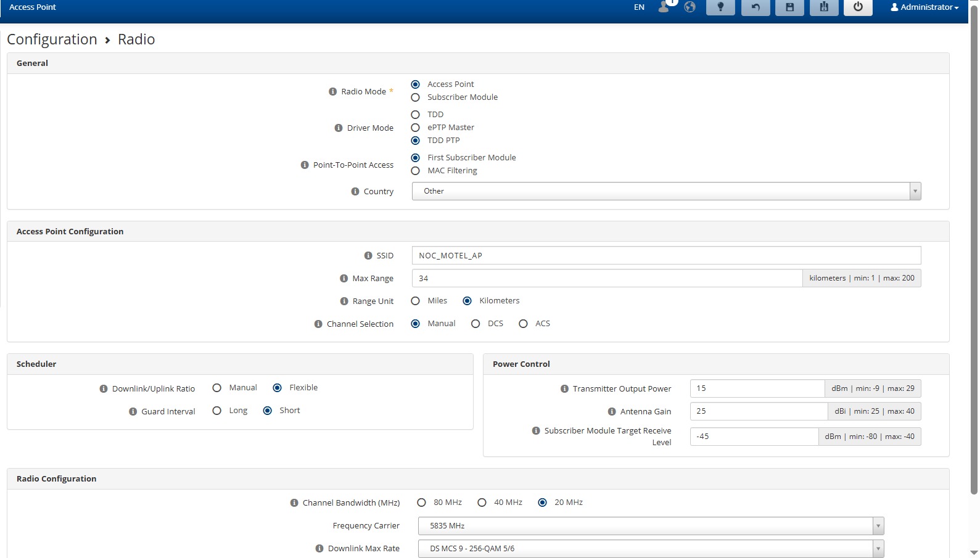Viewport: 980px width, 558px height.
Task: Save configuration with the floppy disk icon
Action: click(x=789, y=7)
